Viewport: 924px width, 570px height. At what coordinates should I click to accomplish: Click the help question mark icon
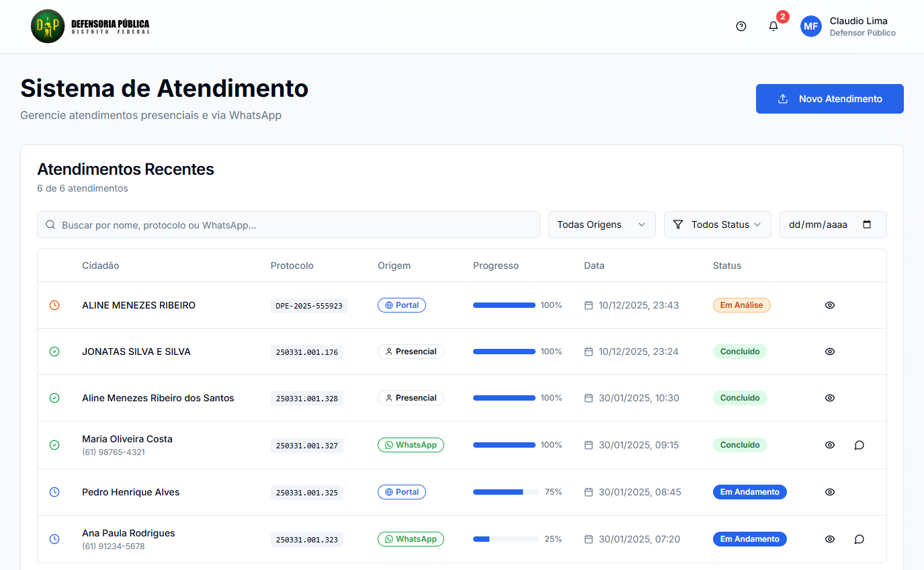click(741, 26)
